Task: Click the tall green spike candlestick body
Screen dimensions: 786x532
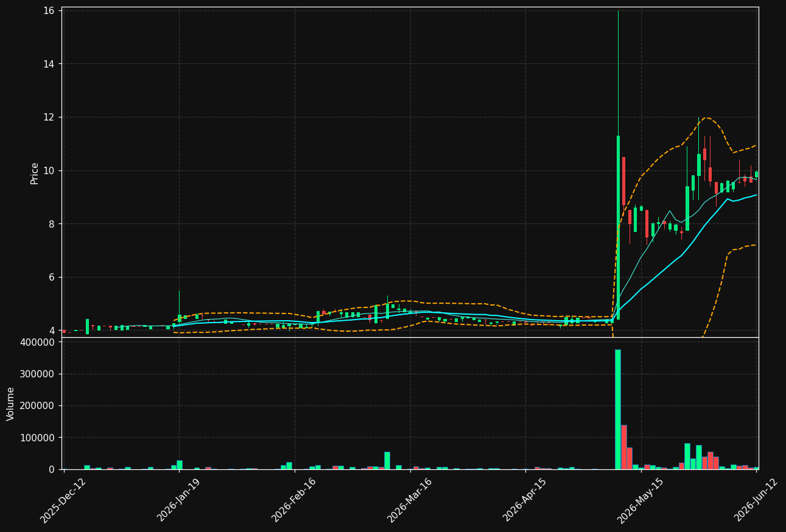Action: [x=618, y=228]
